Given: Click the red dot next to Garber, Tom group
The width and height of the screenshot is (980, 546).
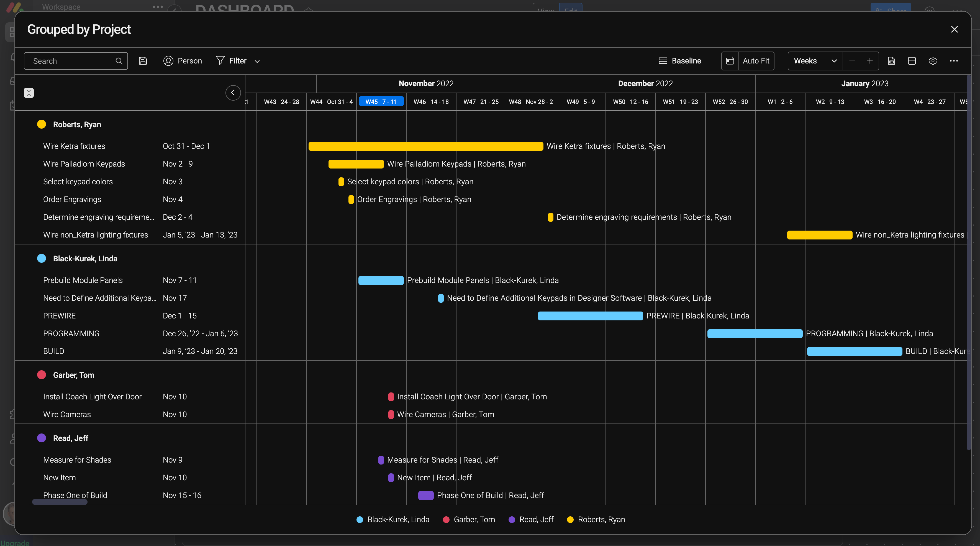Looking at the screenshot, I should 42,375.
